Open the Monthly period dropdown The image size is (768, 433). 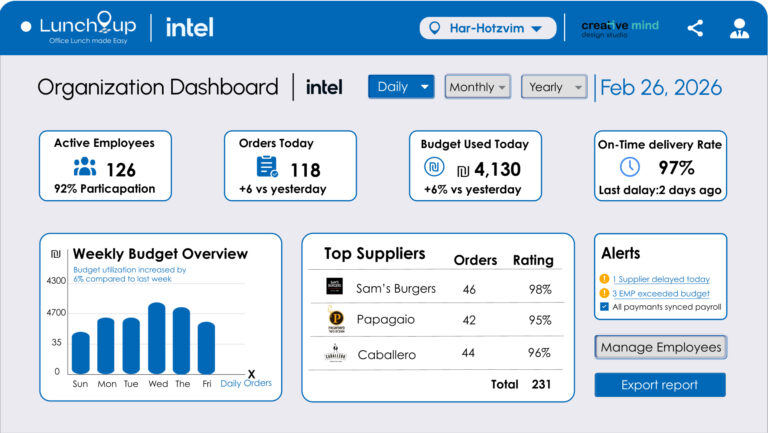[478, 87]
